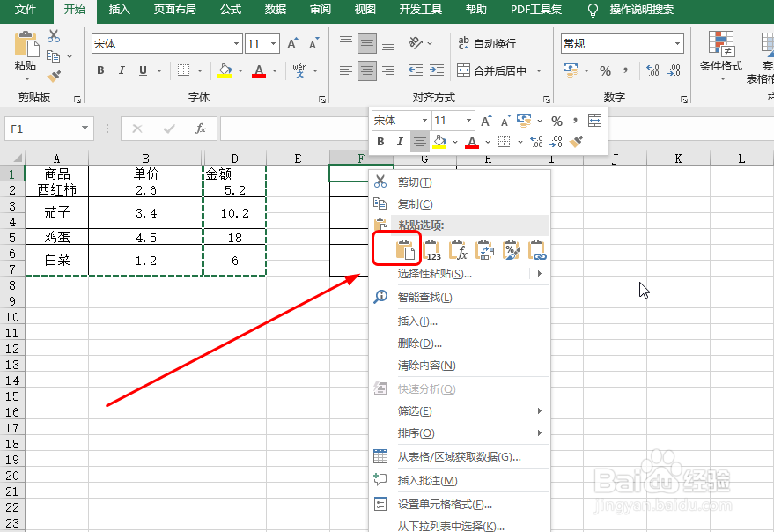Click the Comma Style icon

576,121
